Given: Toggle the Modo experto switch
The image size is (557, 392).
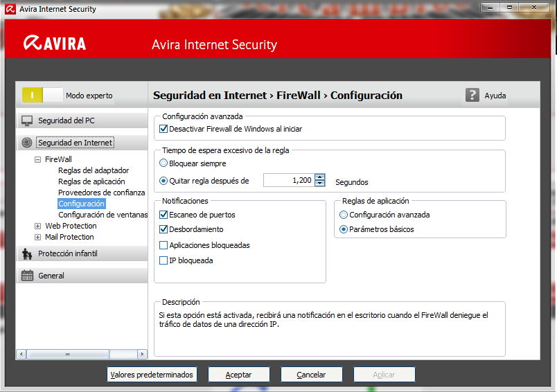Looking at the screenshot, I should point(42,95).
